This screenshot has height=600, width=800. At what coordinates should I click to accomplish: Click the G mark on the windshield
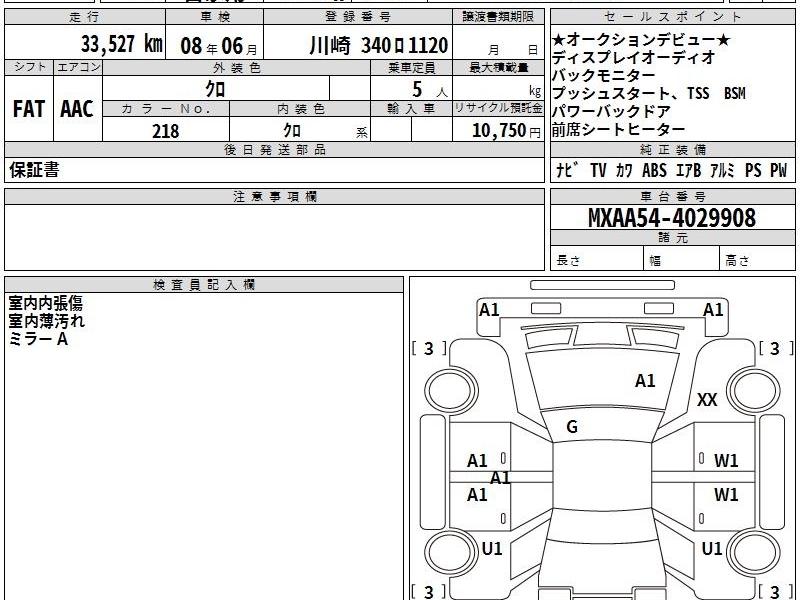(572, 427)
